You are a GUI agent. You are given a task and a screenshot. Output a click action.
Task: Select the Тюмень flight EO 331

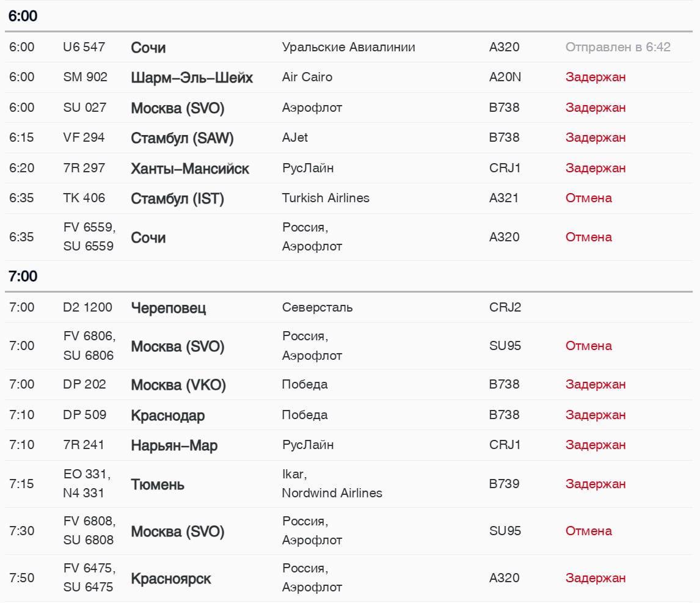pos(158,484)
